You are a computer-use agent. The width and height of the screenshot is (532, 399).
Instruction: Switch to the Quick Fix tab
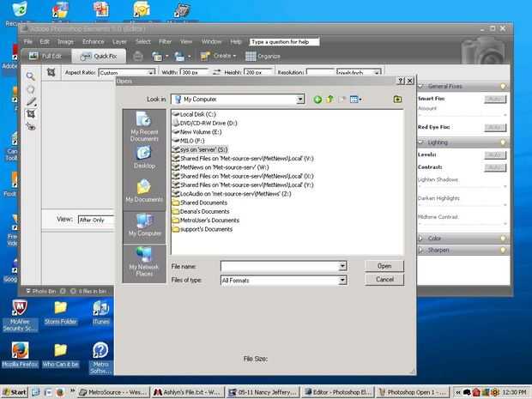99,56
